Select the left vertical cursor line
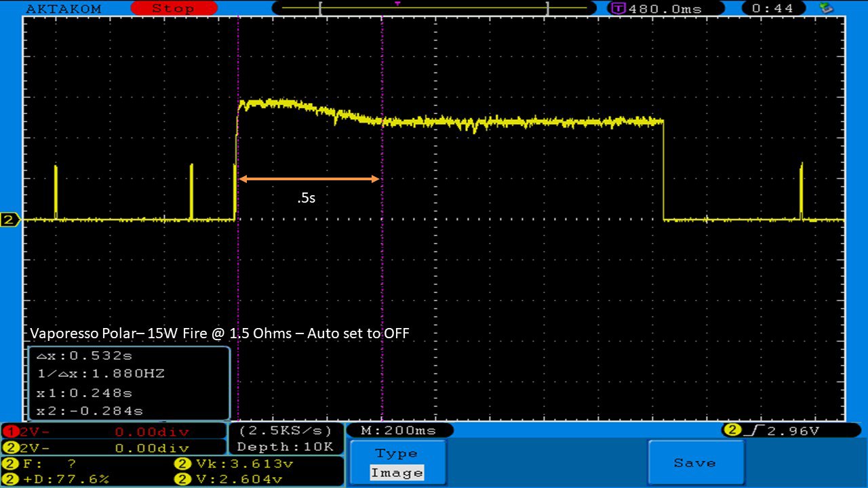868x488 pixels. tap(238, 271)
